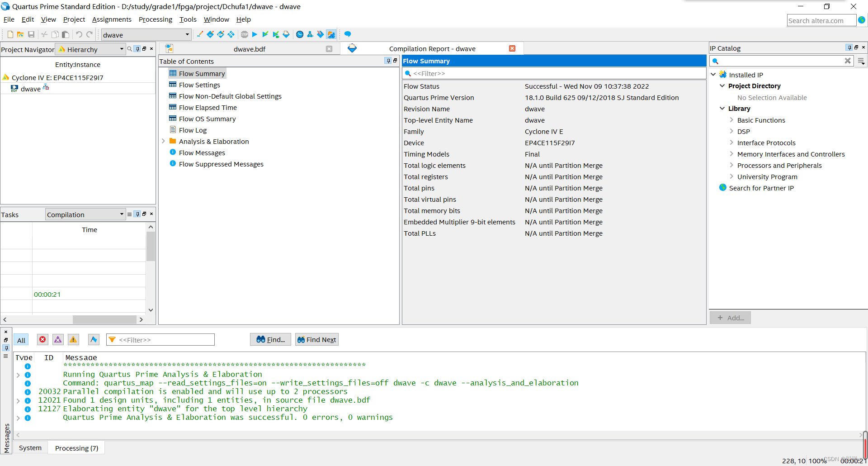Toggle warning messages filter button

[73, 339]
